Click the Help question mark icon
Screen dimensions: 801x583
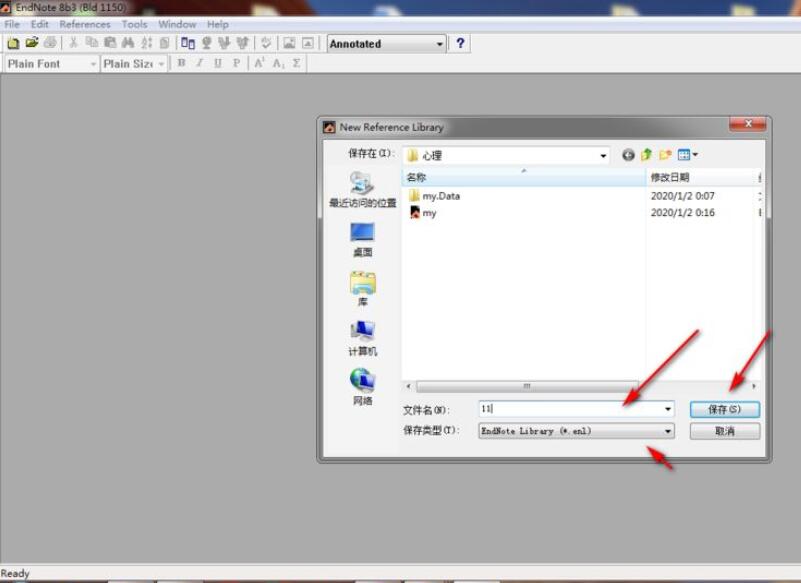(460, 44)
